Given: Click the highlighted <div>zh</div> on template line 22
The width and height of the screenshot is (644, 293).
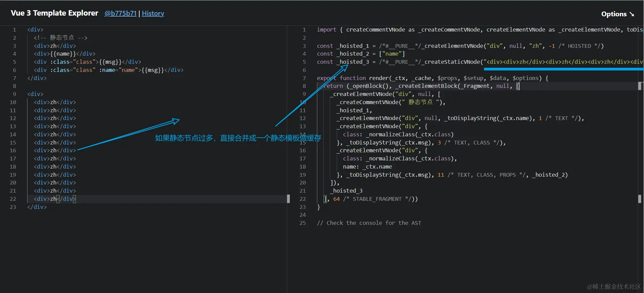Looking at the screenshot, I should (x=55, y=199).
